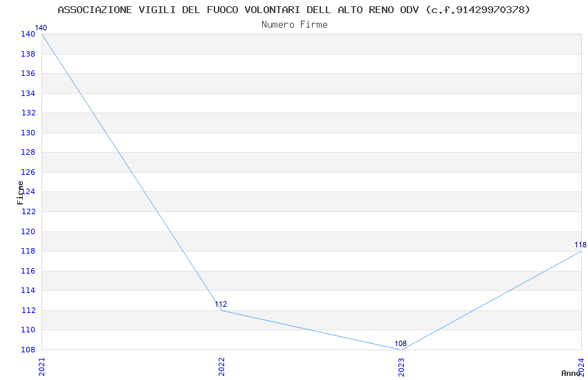Image resolution: width=588 pixels, height=380 pixels.
Task: Click the 136 y-axis tick label
Action: [28, 73]
